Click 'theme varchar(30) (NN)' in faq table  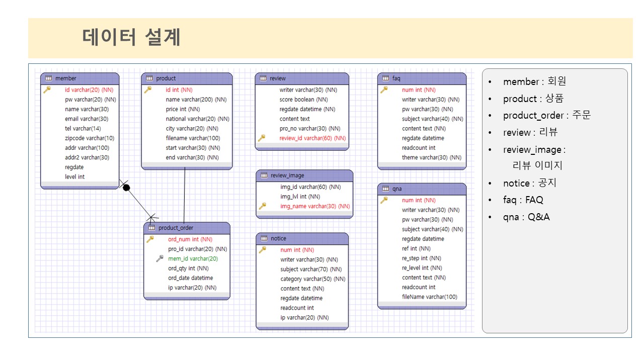pos(432,157)
